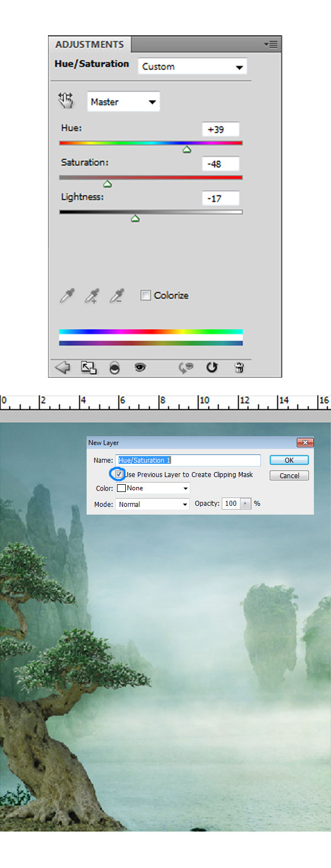This screenshot has height=868, width=331.
Task: Pick the first eyedropper tool
Action: pyautogui.click(x=67, y=296)
